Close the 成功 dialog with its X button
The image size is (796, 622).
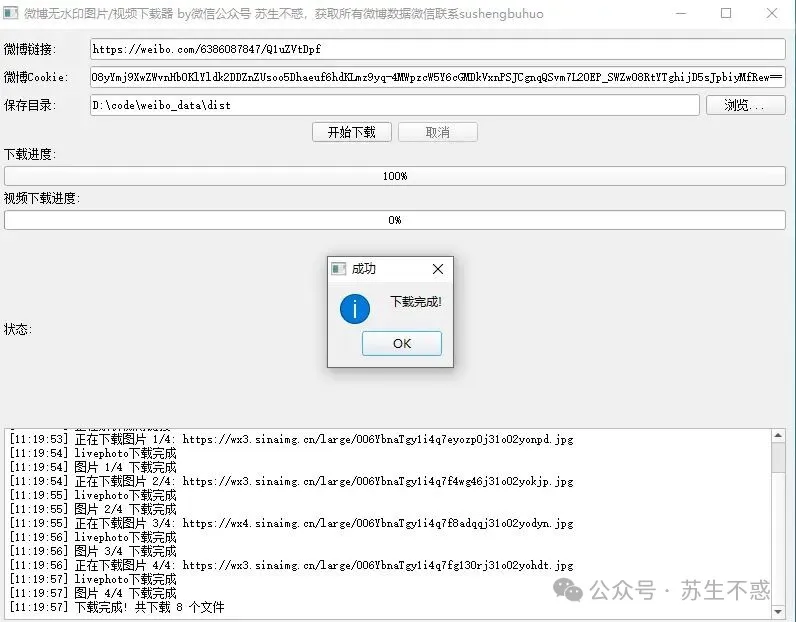click(x=438, y=269)
